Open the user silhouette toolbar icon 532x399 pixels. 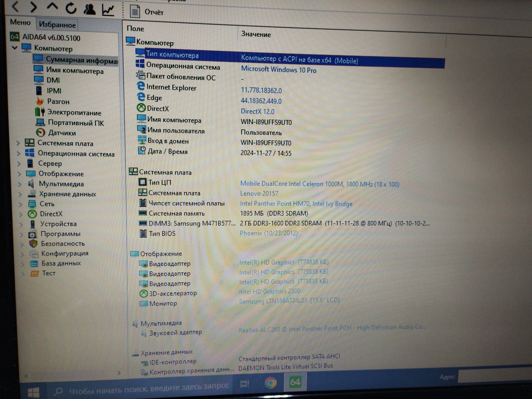[89, 9]
